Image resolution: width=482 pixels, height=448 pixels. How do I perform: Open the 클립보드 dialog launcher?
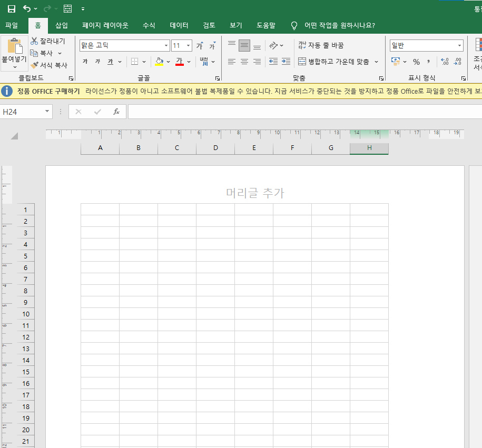[x=71, y=78]
